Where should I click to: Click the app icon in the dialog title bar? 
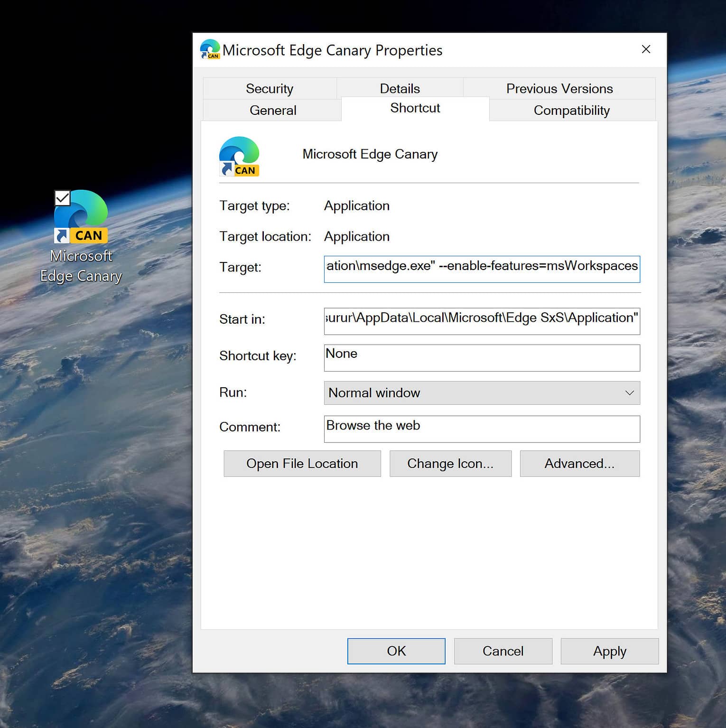pyautogui.click(x=210, y=49)
